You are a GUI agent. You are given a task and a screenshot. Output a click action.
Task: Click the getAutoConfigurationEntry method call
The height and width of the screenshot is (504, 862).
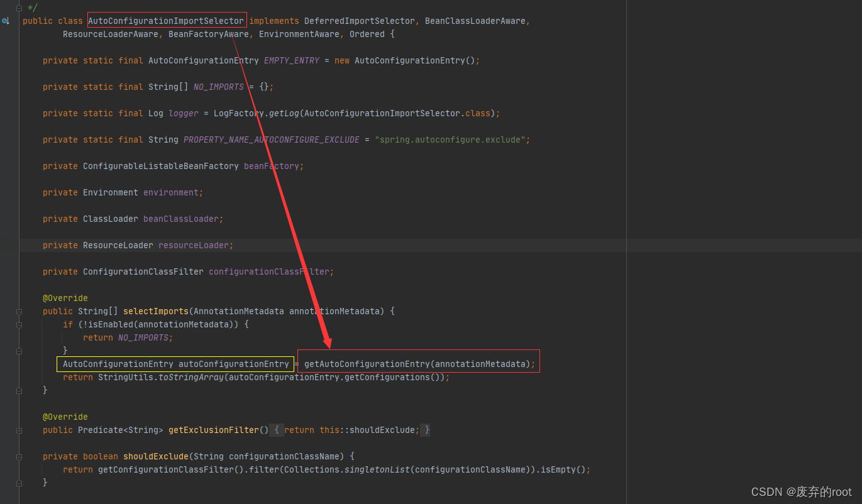(367, 364)
